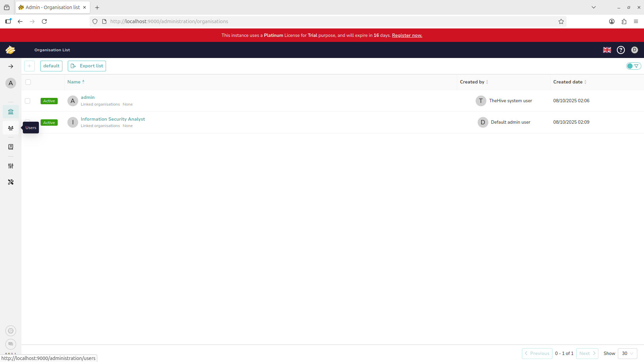The image size is (644, 362).
Task: Click the add organisation plus button
Action: pyautogui.click(x=30, y=66)
